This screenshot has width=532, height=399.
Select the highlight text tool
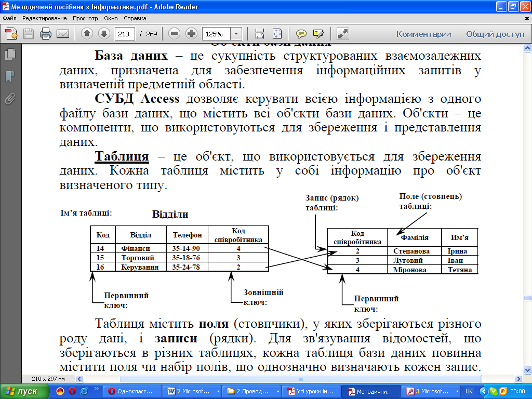318,34
